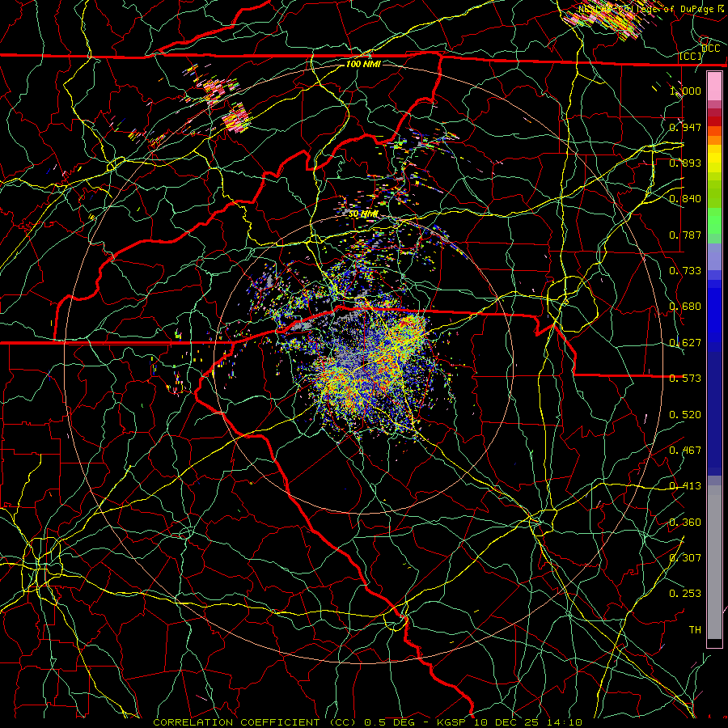Click the 0.307 legend value
The image size is (728, 728).
(x=685, y=558)
